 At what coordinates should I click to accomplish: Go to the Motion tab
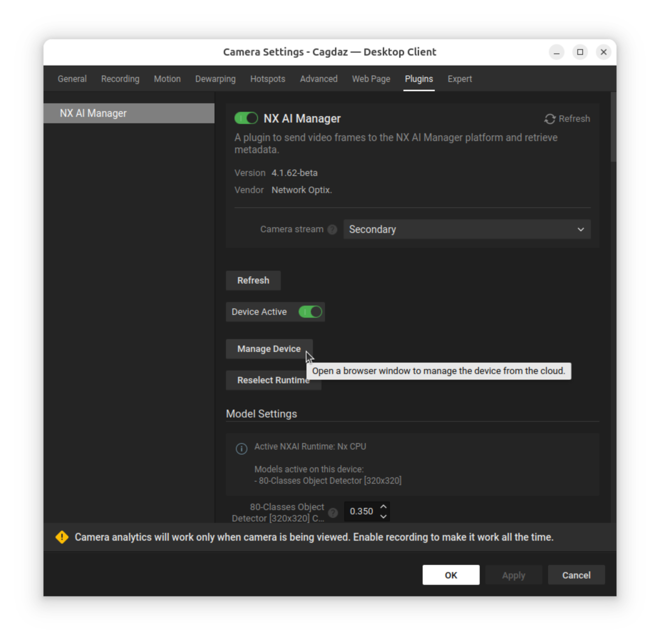(x=167, y=79)
